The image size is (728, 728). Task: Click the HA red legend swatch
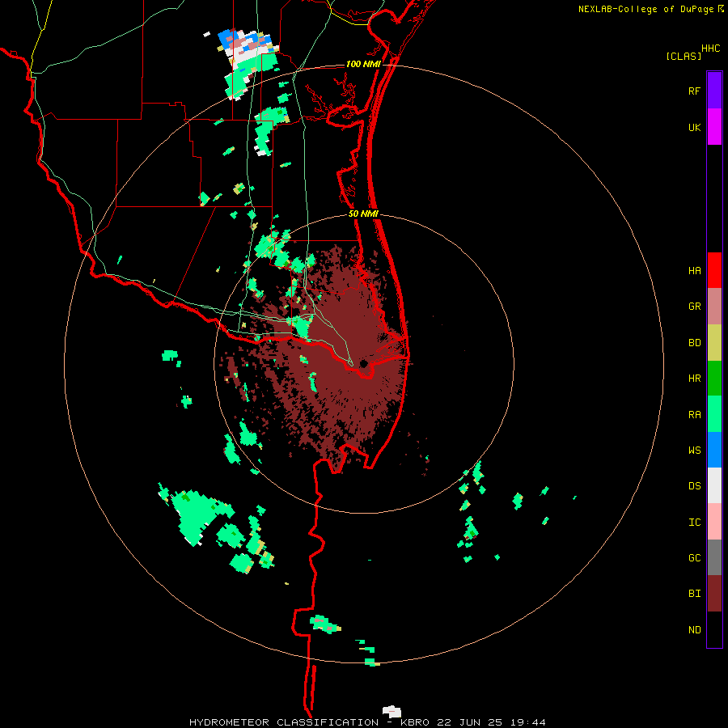click(x=714, y=270)
